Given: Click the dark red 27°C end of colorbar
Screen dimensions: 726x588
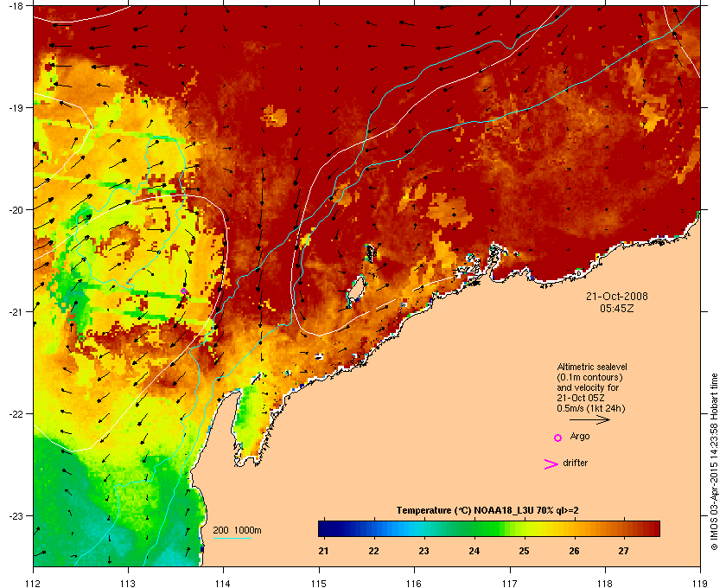Looking at the screenshot, I should point(651,528).
